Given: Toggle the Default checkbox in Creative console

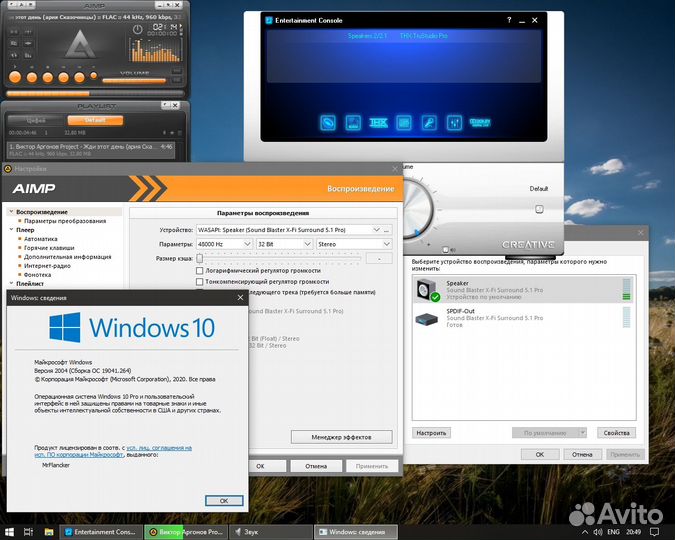Looking at the screenshot, I should coord(539,209).
